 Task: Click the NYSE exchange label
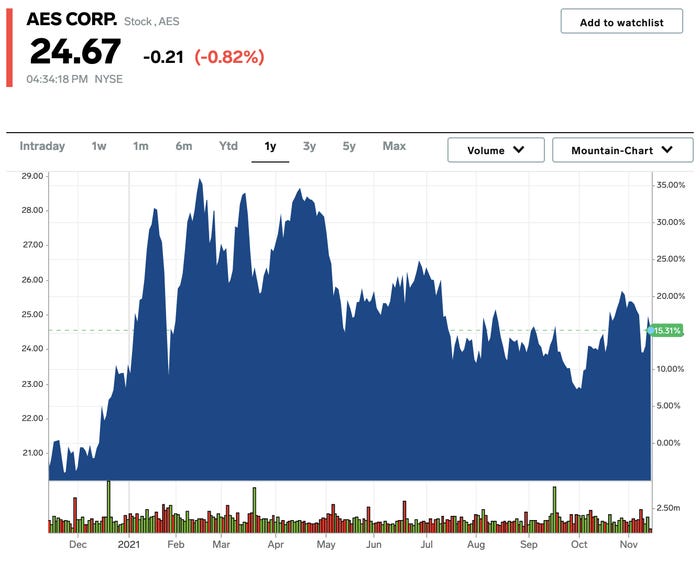[x=108, y=79]
